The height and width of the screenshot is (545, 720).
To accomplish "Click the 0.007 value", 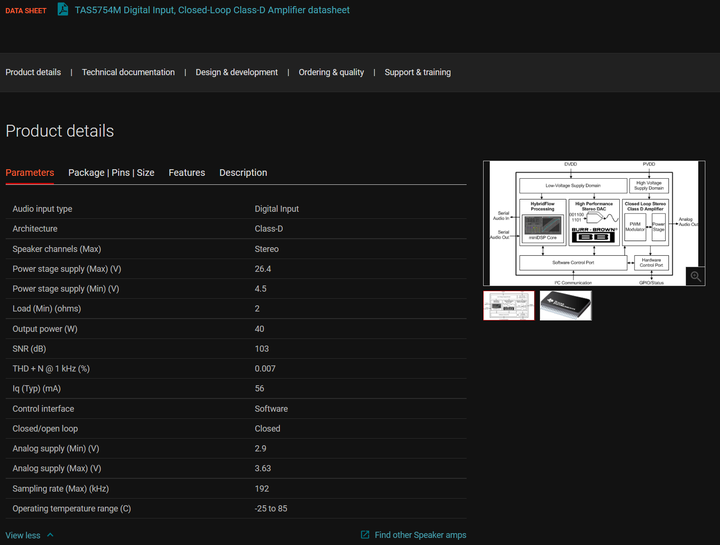I will click(265, 369).
